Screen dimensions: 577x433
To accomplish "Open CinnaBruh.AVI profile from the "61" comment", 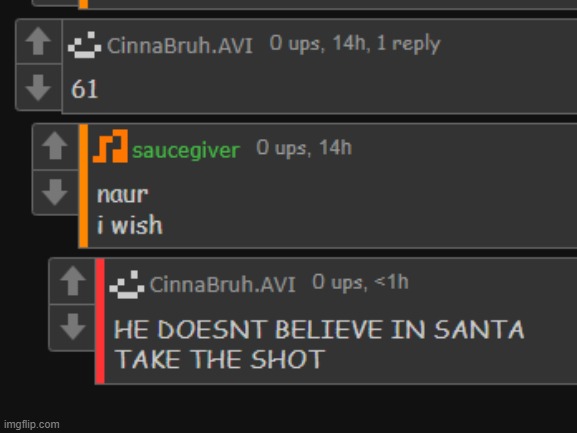I will tap(180, 46).
